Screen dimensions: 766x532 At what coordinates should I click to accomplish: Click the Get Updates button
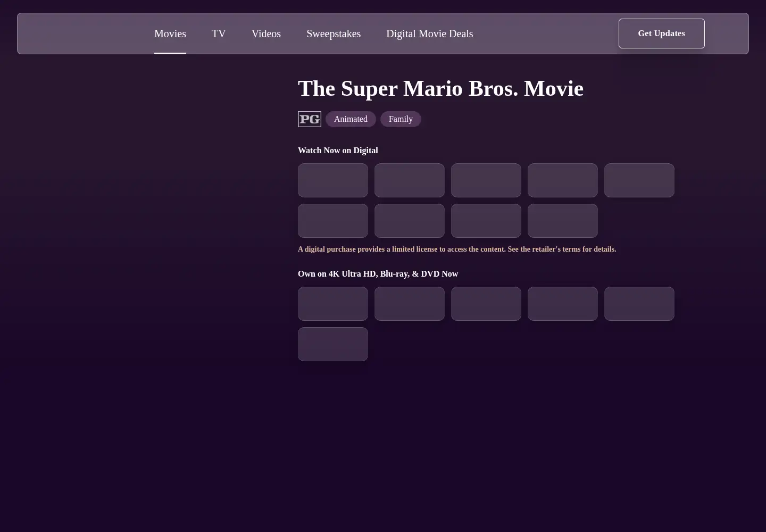click(661, 34)
